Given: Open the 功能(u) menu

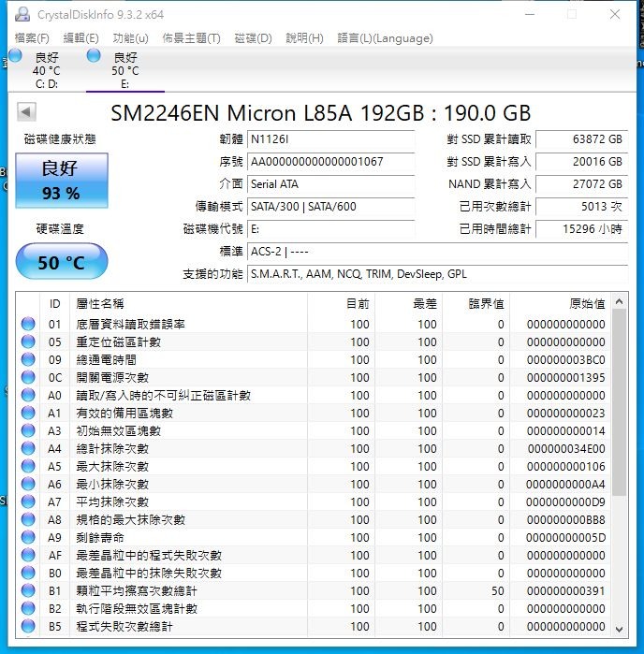Looking at the screenshot, I should (x=131, y=38).
